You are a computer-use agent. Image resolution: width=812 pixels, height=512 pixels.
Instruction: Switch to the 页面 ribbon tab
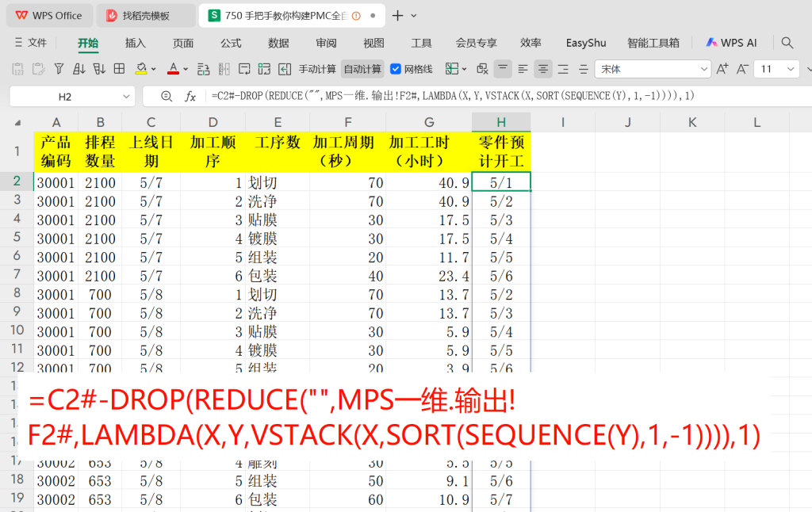(x=183, y=43)
